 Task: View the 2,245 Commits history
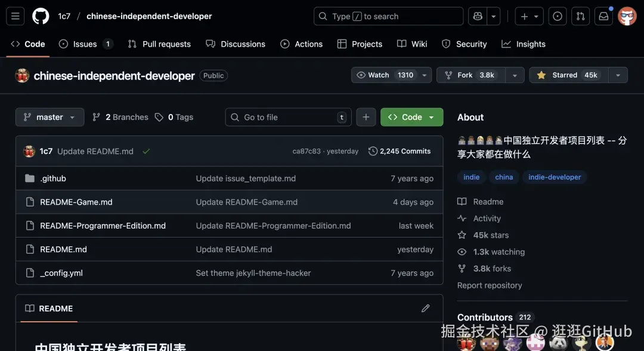(x=400, y=151)
